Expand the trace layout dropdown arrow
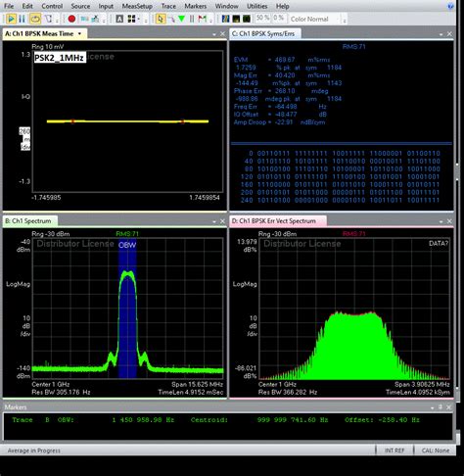This screenshot has width=464, height=476. click(139, 20)
